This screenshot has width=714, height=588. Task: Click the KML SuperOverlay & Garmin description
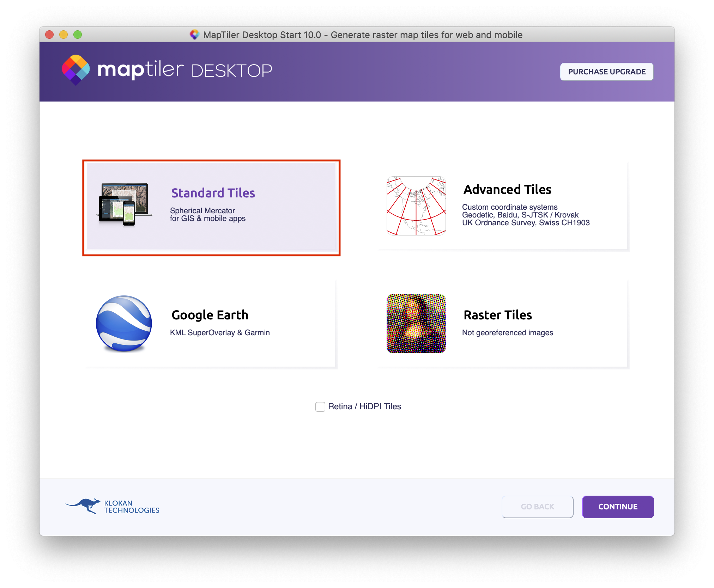click(x=220, y=332)
